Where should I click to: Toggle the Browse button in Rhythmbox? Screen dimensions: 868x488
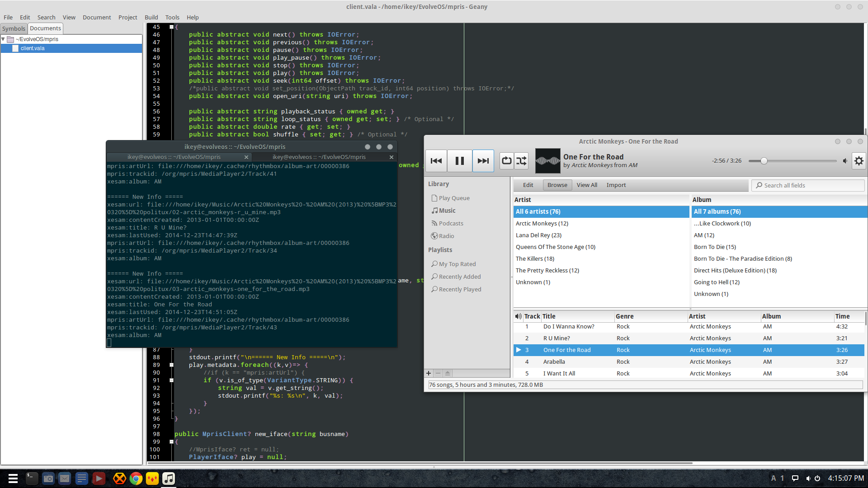pyautogui.click(x=557, y=185)
